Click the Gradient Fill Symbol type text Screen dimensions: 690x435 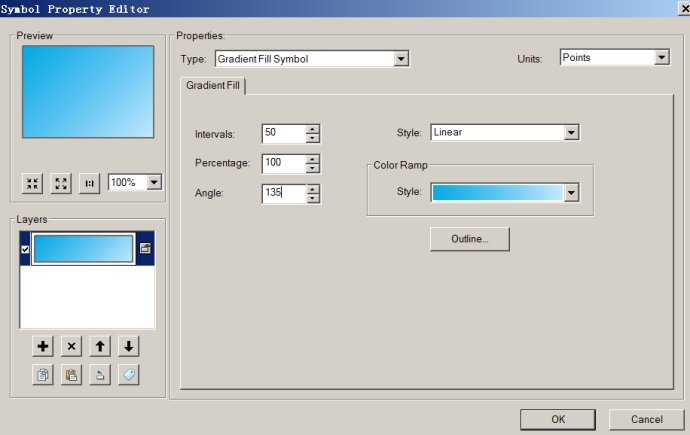[x=263, y=59]
